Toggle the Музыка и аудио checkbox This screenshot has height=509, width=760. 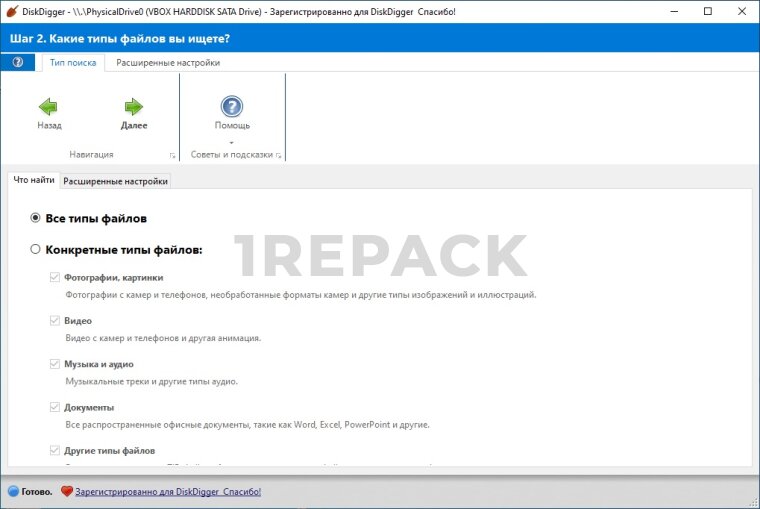click(x=55, y=364)
